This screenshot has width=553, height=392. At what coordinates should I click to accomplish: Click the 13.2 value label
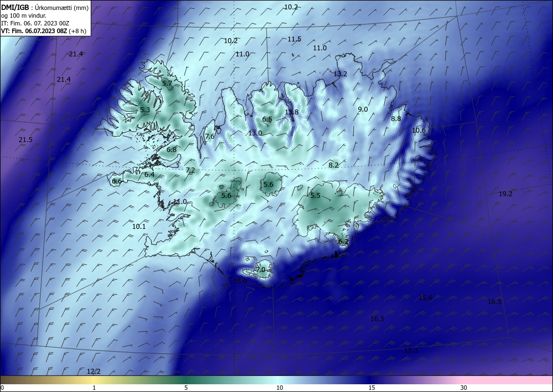[340, 74]
